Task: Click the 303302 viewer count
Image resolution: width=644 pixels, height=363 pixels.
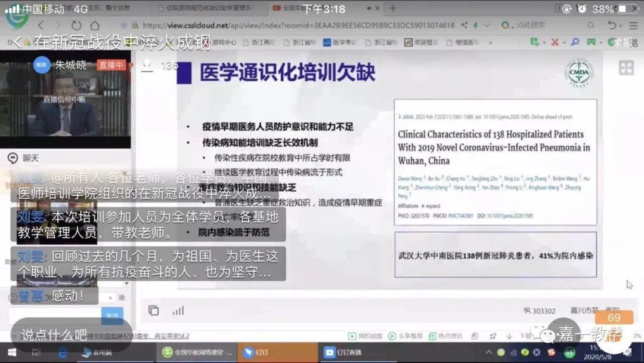Action: tap(539, 311)
